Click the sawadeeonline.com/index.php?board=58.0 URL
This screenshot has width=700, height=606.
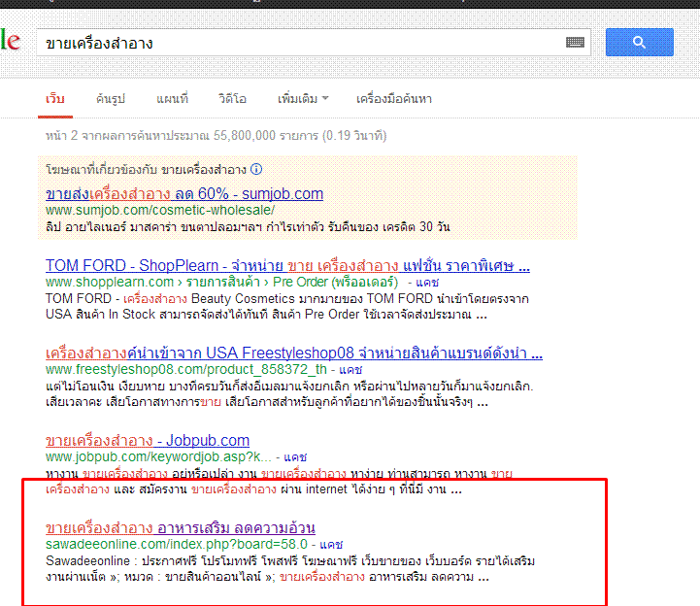point(177,545)
